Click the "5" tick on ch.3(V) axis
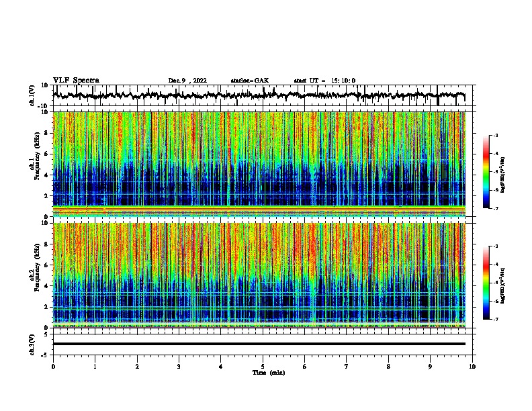Image resolution: width=532 pixels, height=411 pixels. click(x=46, y=334)
